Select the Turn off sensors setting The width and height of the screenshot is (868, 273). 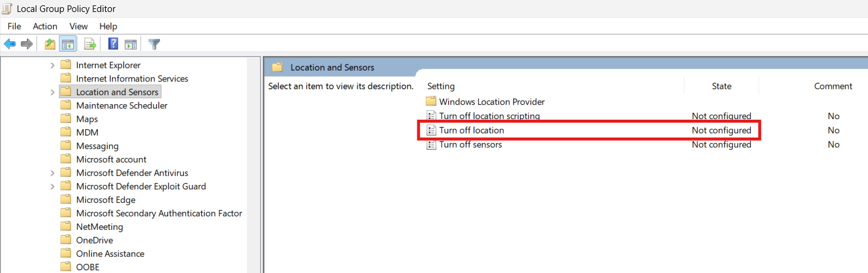pyautogui.click(x=470, y=144)
